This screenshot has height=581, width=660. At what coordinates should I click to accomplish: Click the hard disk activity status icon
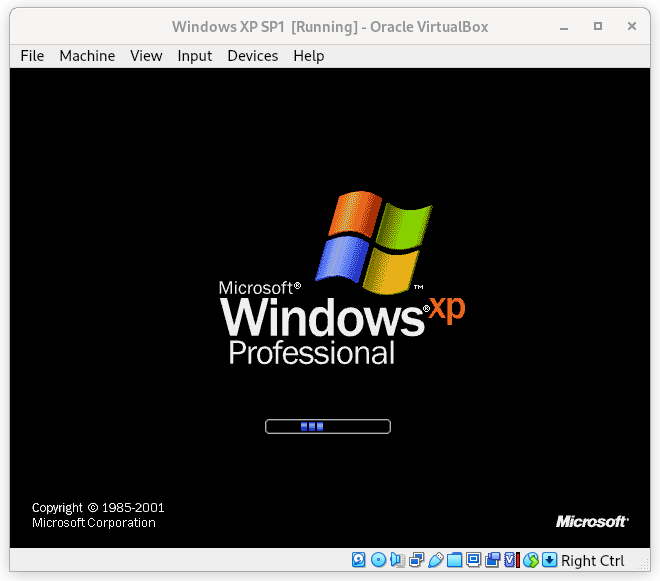359,560
